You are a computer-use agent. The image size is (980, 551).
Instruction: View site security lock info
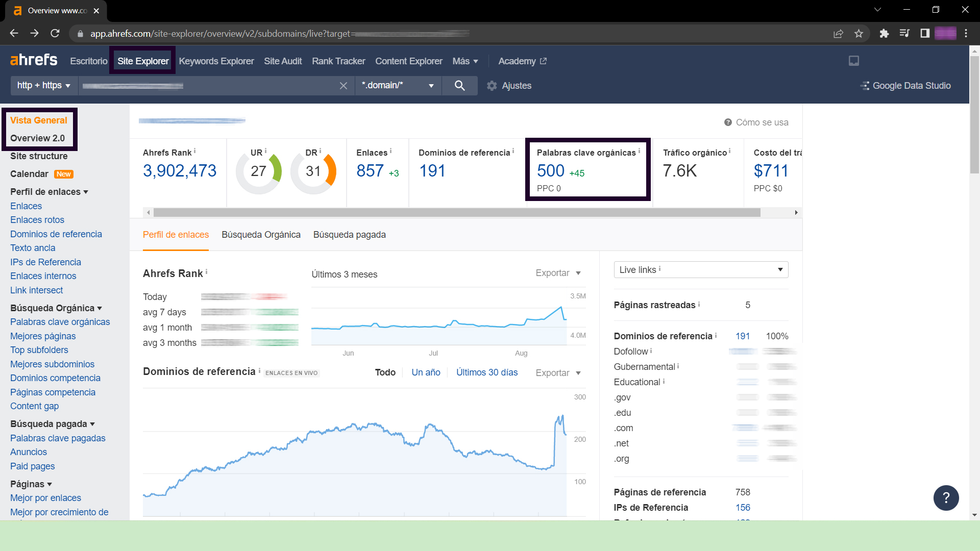click(80, 34)
